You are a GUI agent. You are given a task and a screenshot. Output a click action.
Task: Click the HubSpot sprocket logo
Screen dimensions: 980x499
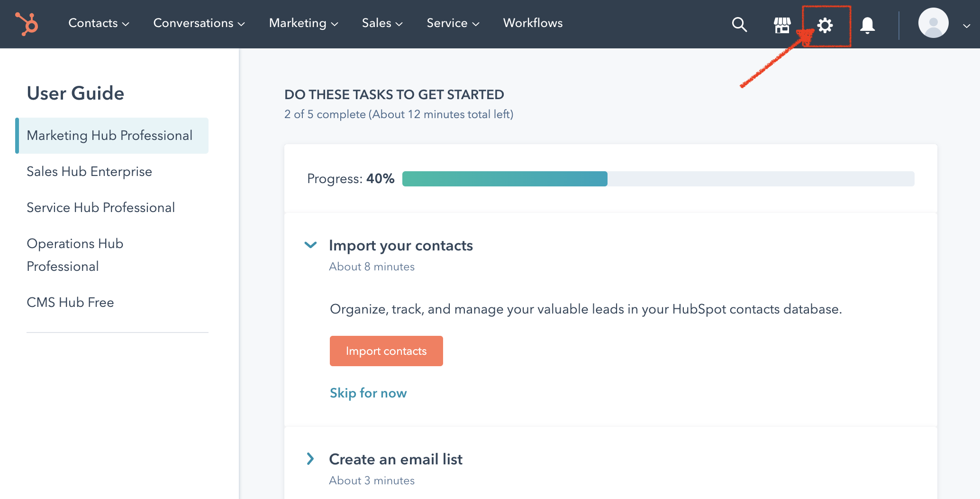[x=27, y=24]
